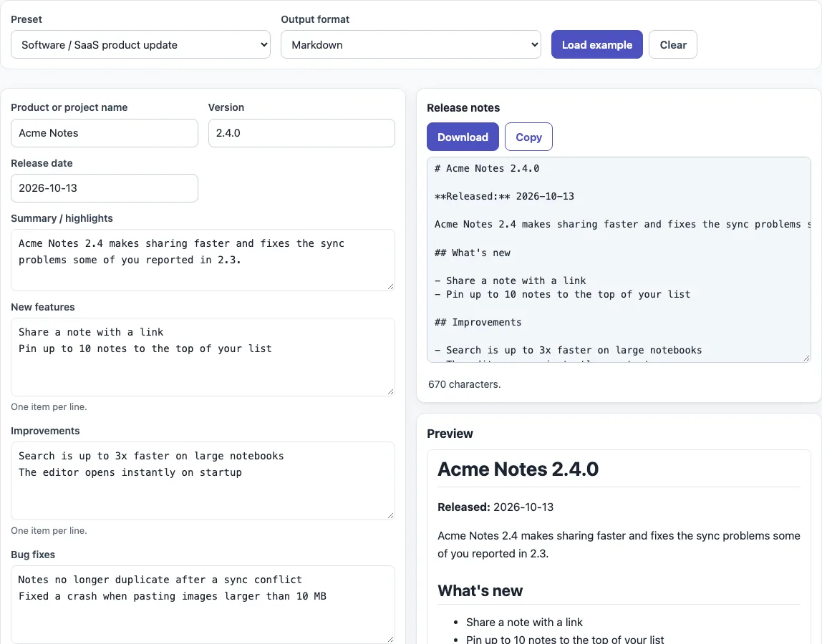Click the 'Preview' panel heading
The height and width of the screenshot is (644, 822).
450,434
